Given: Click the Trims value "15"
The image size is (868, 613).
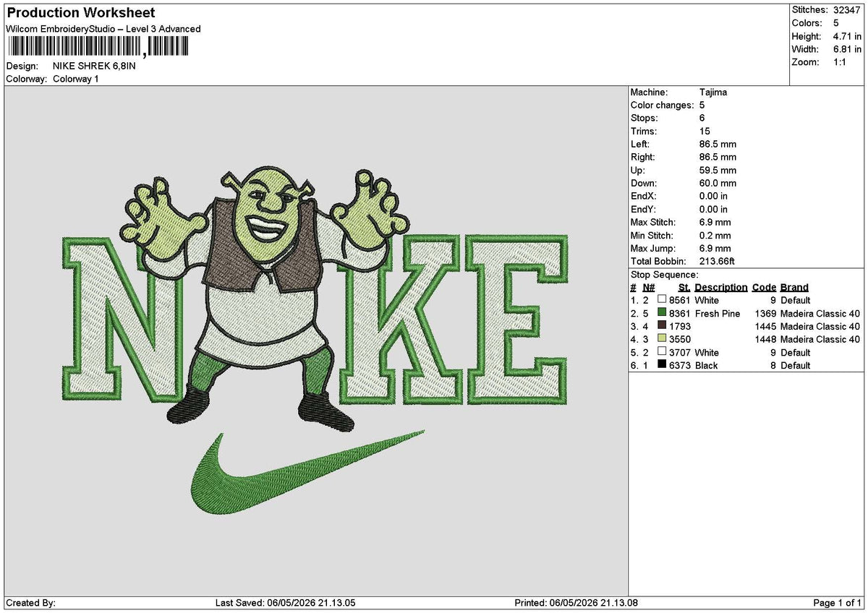Looking at the screenshot, I should (705, 131).
